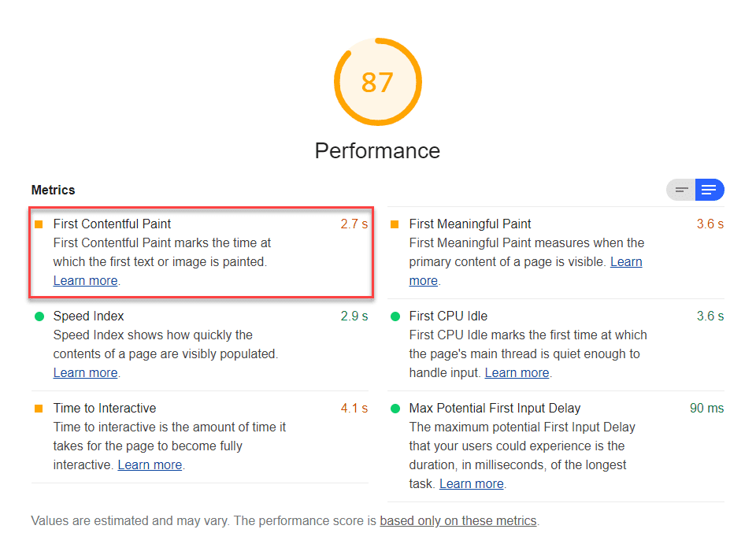
Task: Select the Performance heading
Action: tap(377, 151)
